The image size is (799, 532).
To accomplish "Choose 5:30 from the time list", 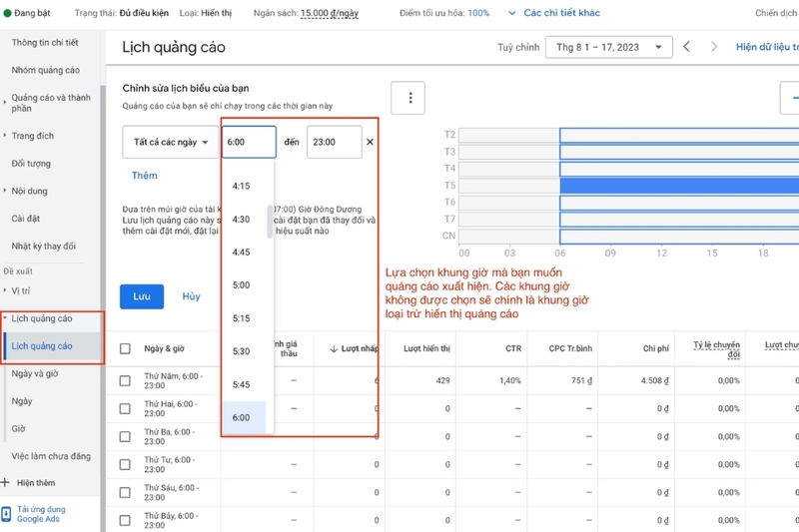I will click(241, 351).
